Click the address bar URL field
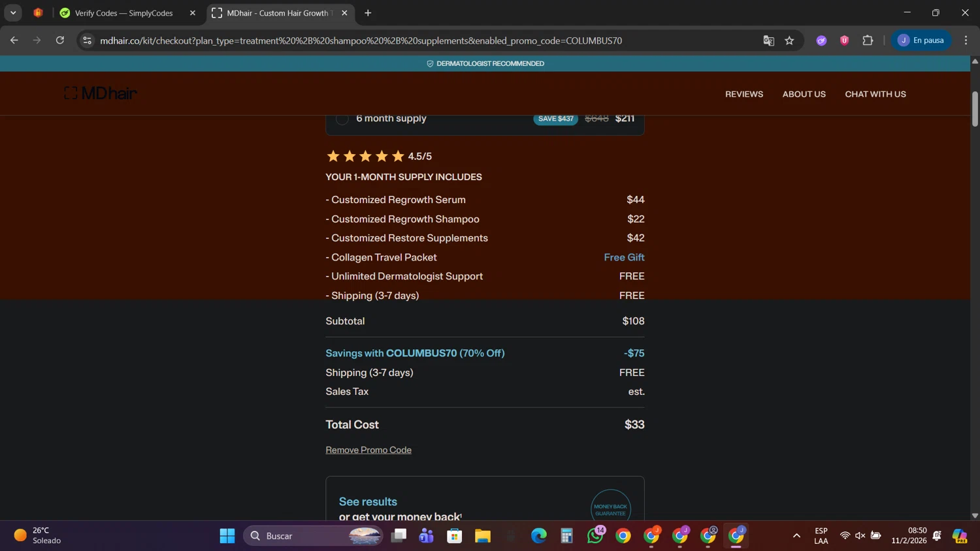Image resolution: width=980 pixels, height=551 pixels. 361,40
